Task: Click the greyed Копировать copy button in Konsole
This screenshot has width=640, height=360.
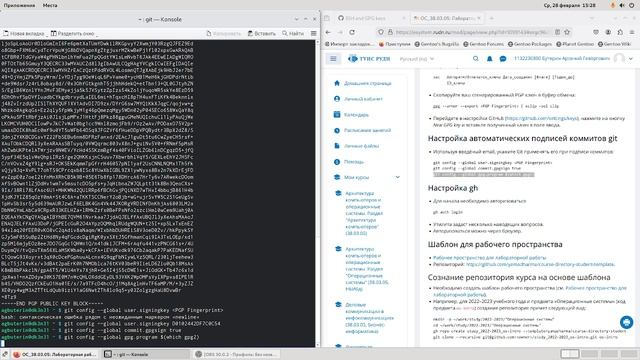Action: click(224, 33)
